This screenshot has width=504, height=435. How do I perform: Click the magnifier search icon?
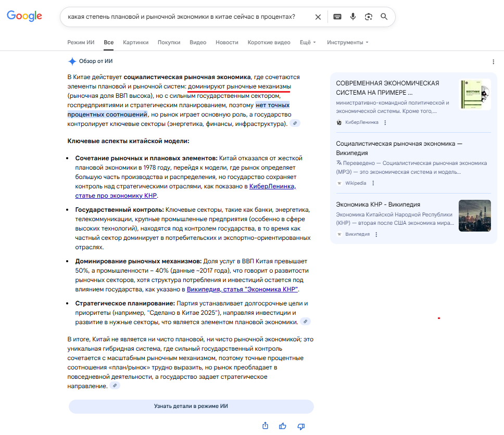[384, 16]
